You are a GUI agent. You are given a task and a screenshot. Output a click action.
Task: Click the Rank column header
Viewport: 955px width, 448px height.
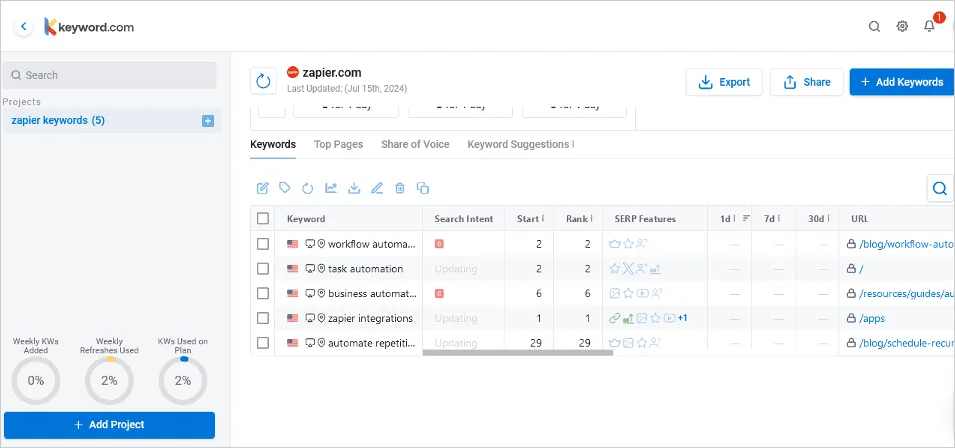tap(577, 219)
